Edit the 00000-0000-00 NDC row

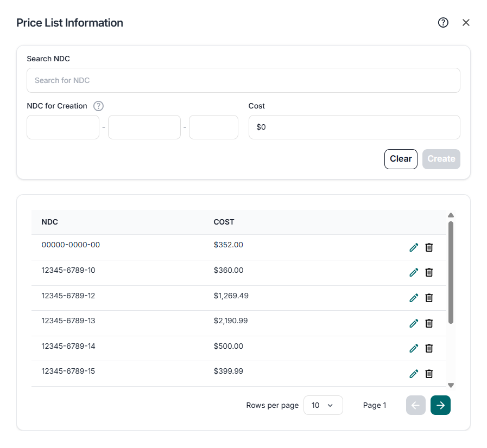[x=414, y=247]
